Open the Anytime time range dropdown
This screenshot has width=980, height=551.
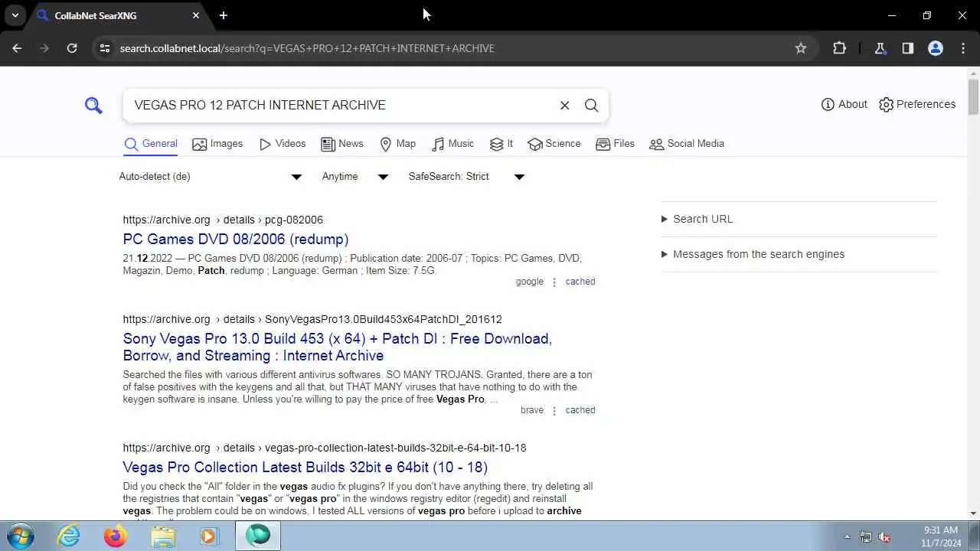point(355,177)
